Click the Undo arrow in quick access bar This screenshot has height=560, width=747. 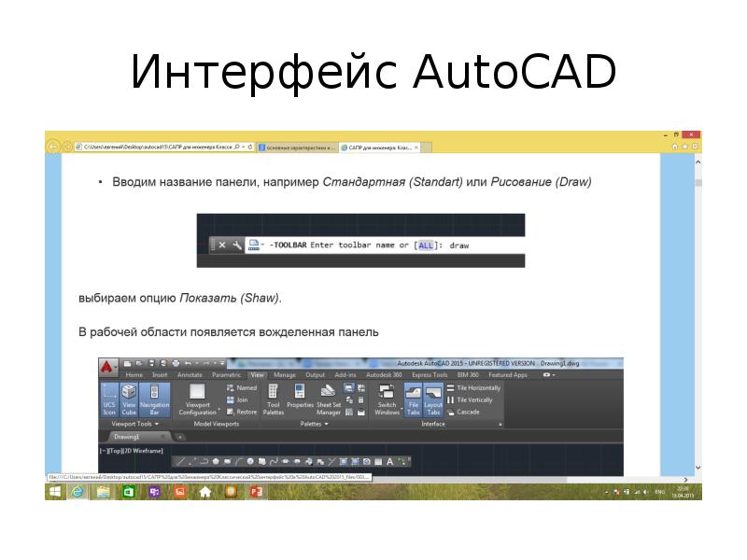(189, 363)
